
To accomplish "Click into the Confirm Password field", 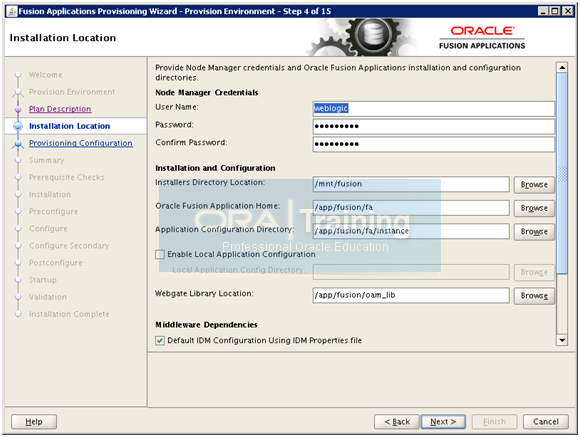I will point(434,144).
